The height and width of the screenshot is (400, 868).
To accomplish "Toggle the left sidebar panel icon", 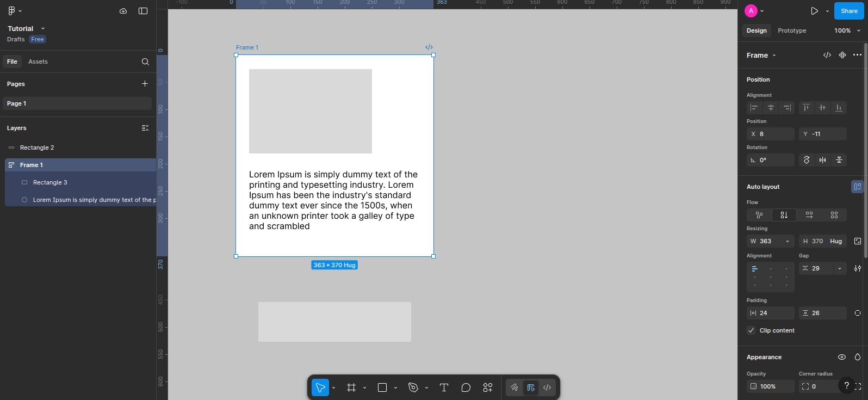I will pyautogui.click(x=143, y=11).
